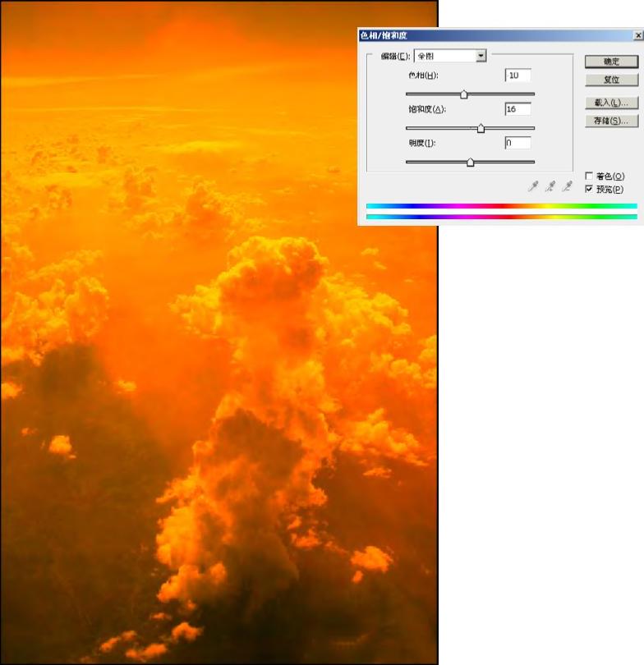644x665 pixels.
Task: Click the 编辑(E): label
Action: tap(395, 56)
